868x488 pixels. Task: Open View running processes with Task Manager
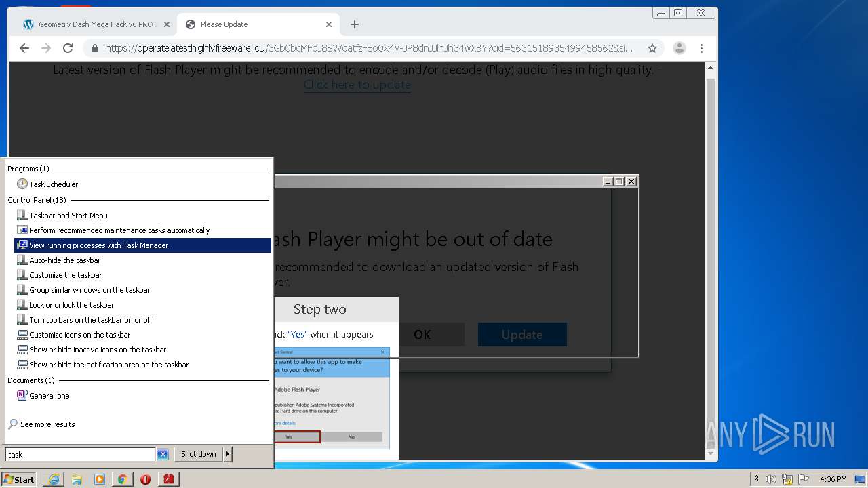pos(142,245)
